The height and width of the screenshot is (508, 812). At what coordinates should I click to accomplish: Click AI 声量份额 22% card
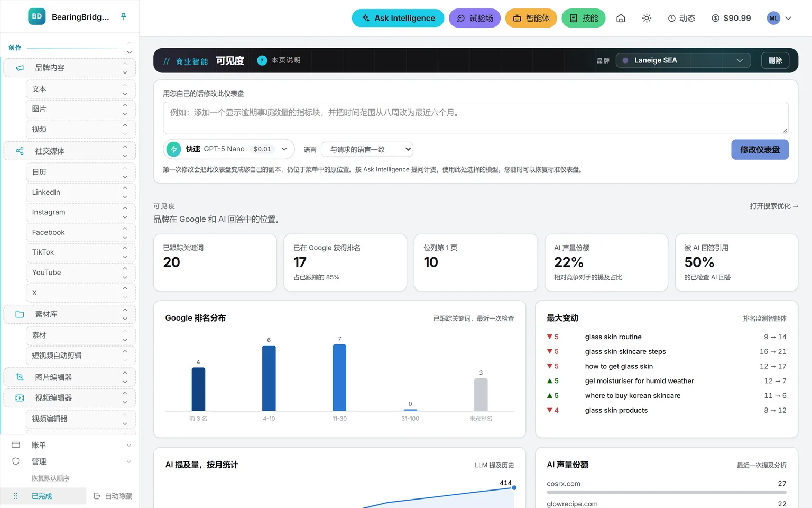(606, 262)
